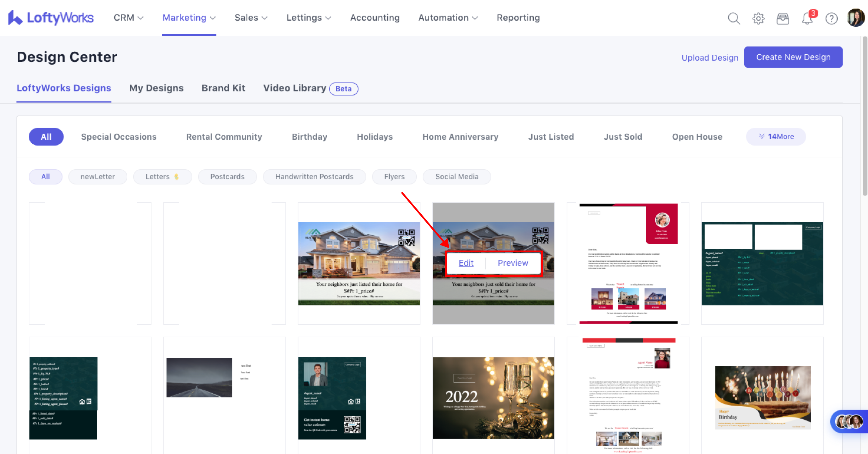Image resolution: width=868 pixels, height=454 pixels.
Task: Open the notifications bell icon
Action: pos(807,18)
